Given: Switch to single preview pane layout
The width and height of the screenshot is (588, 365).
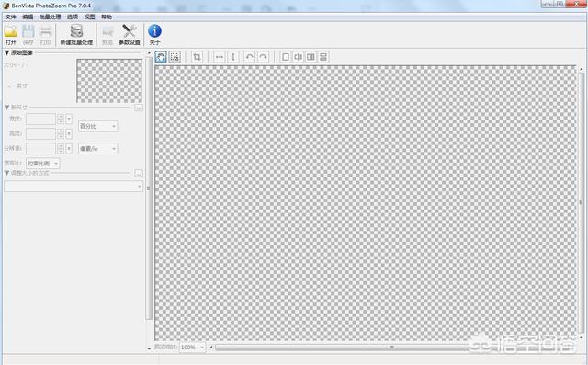Looking at the screenshot, I should (286, 57).
